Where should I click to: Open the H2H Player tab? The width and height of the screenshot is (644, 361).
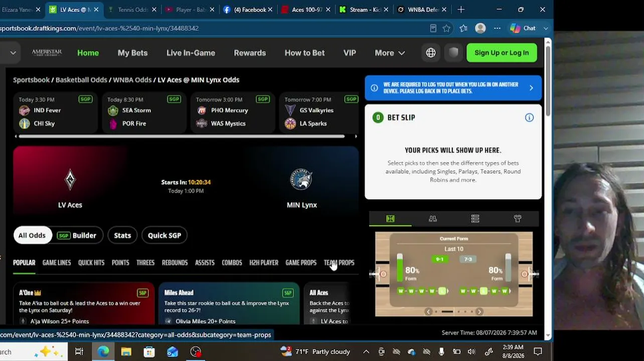(x=264, y=263)
